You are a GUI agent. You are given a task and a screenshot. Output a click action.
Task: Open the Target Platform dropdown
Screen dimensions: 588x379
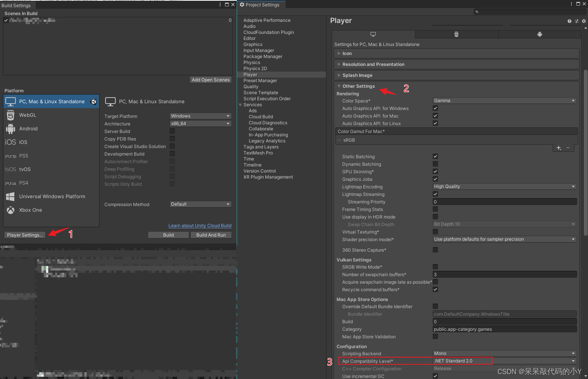pos(201,116)
